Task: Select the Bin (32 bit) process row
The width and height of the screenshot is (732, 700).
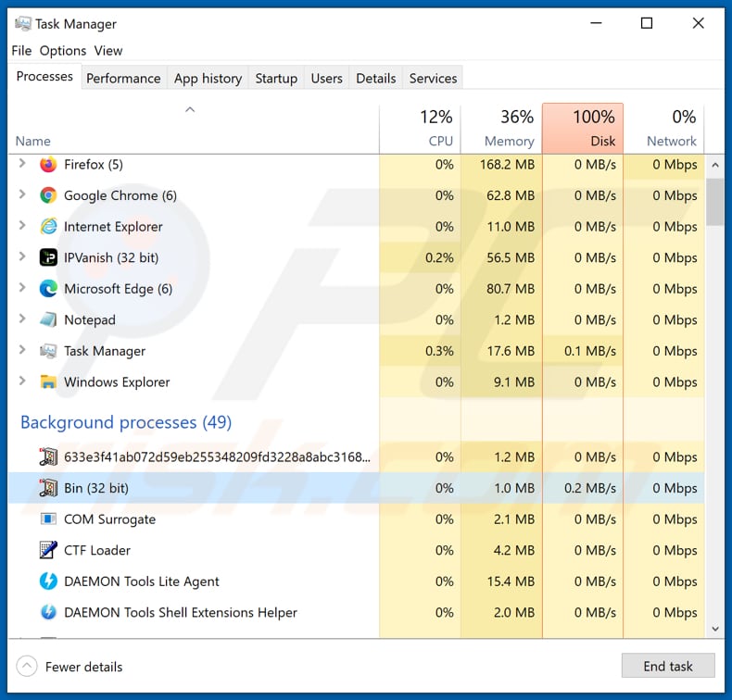Action: click(x=356, y=488)
